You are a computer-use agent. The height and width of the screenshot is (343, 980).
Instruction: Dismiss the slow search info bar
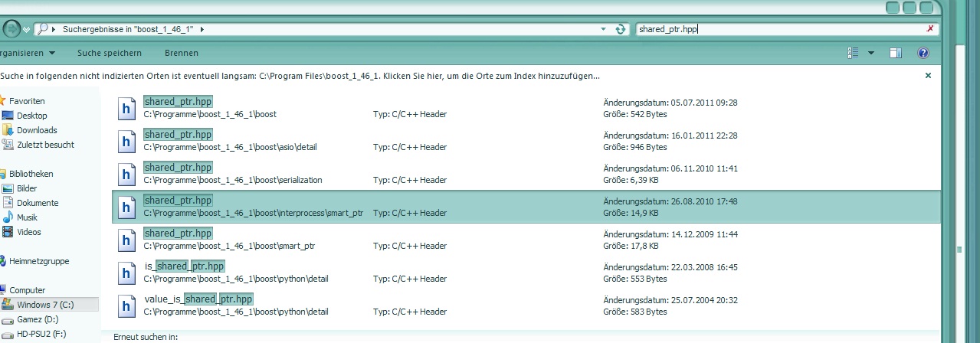point(928,76)
